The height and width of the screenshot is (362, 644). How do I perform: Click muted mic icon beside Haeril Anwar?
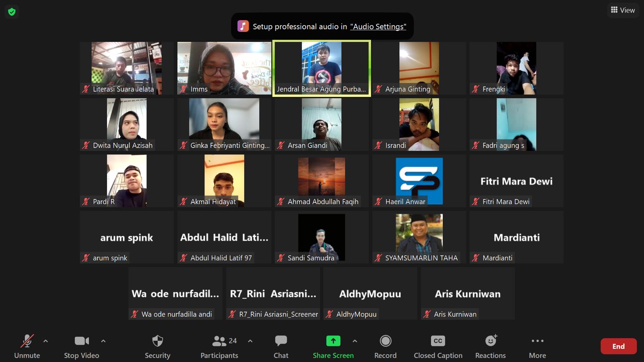tap(378, 202)
